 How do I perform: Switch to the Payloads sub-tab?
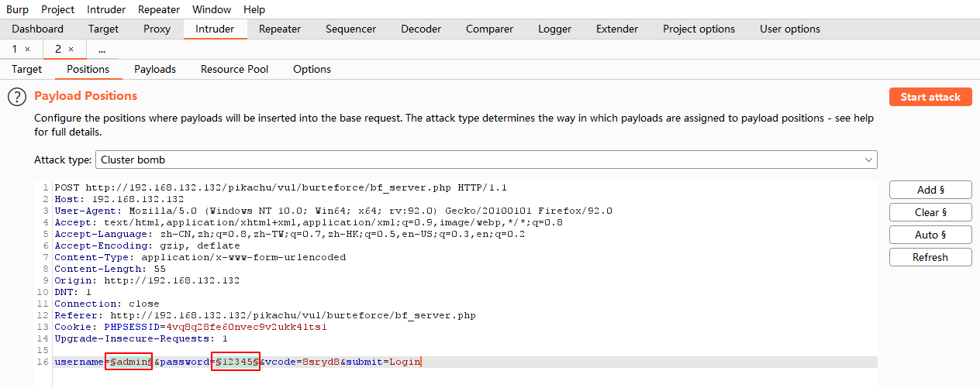[155, 69]
